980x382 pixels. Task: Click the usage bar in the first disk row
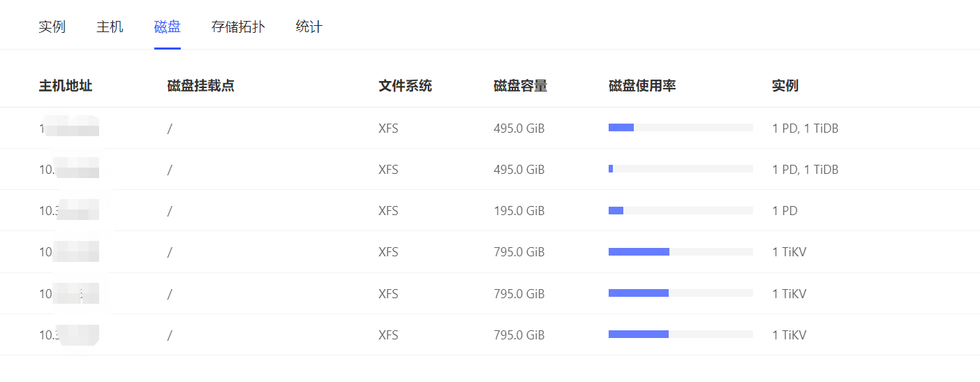coord(681,128)
